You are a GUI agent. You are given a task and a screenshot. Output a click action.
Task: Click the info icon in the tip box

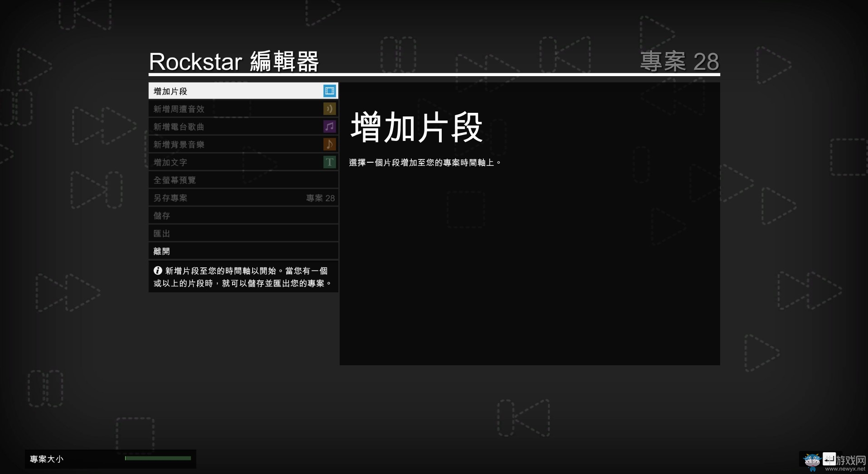coord(157,271)
